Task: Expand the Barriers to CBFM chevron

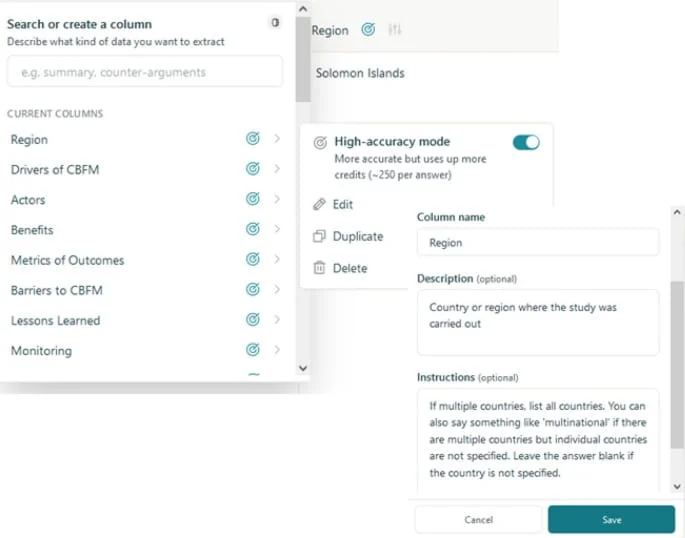Action: [277, 290]
